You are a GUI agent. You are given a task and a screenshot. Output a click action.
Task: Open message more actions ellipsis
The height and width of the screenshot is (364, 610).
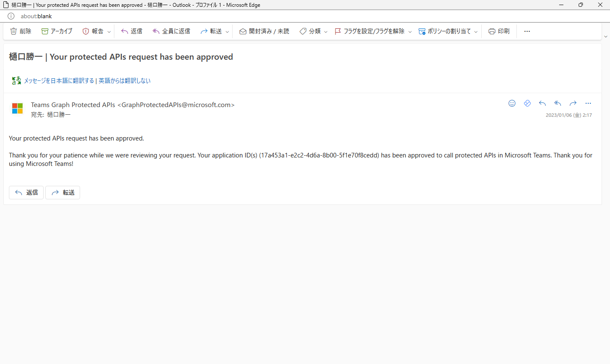coord(588,103)
